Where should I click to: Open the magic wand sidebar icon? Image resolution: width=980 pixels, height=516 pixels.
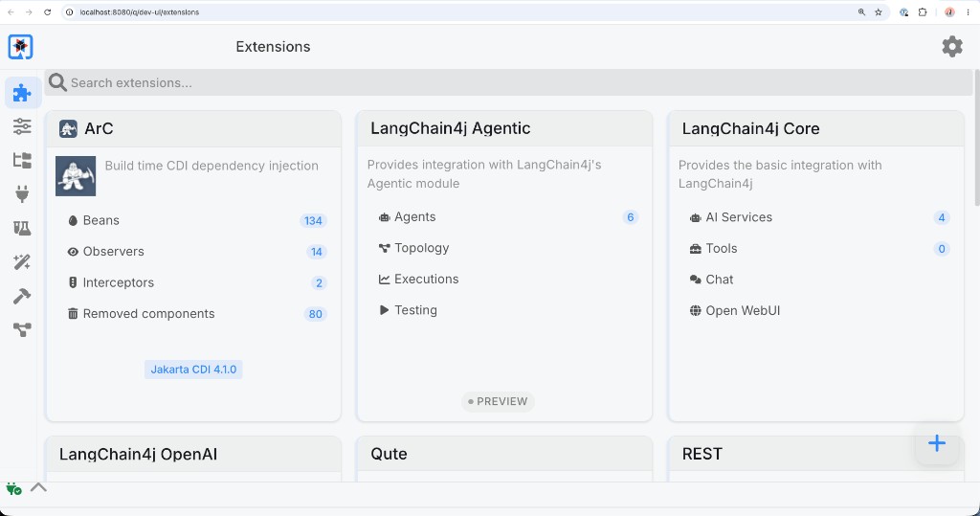pos(22,261)
